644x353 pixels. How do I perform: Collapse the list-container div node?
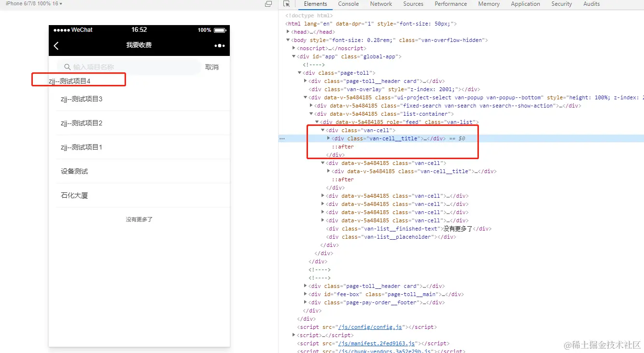click(x=311, y=114)
